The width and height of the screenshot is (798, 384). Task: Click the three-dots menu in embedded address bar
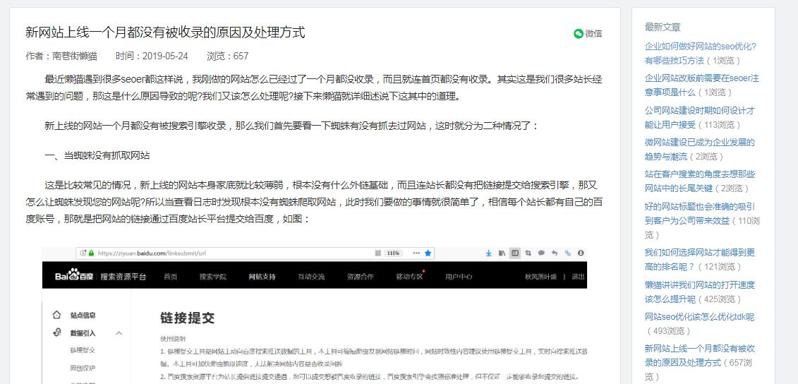pyautogui.click(x=416, y=253)
